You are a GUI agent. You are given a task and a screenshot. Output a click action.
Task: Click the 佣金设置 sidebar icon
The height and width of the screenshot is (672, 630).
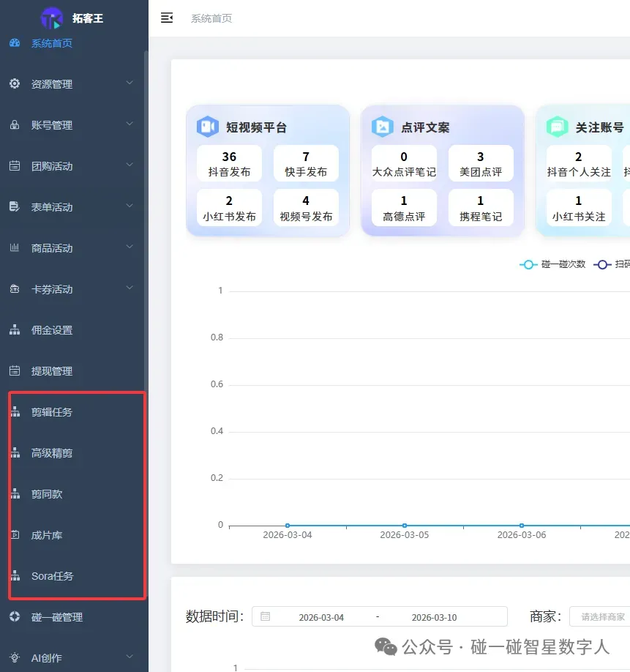[15, 329]
